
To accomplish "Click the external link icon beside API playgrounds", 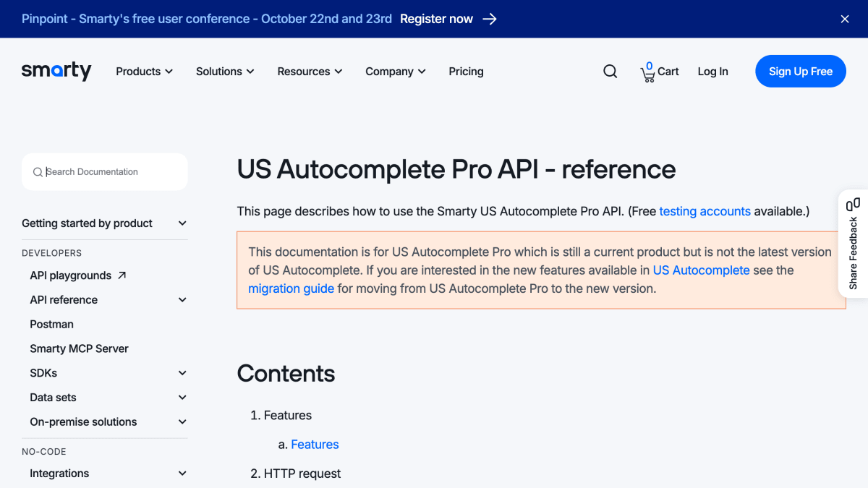I will pyautogui.click(x=122, y=275).
